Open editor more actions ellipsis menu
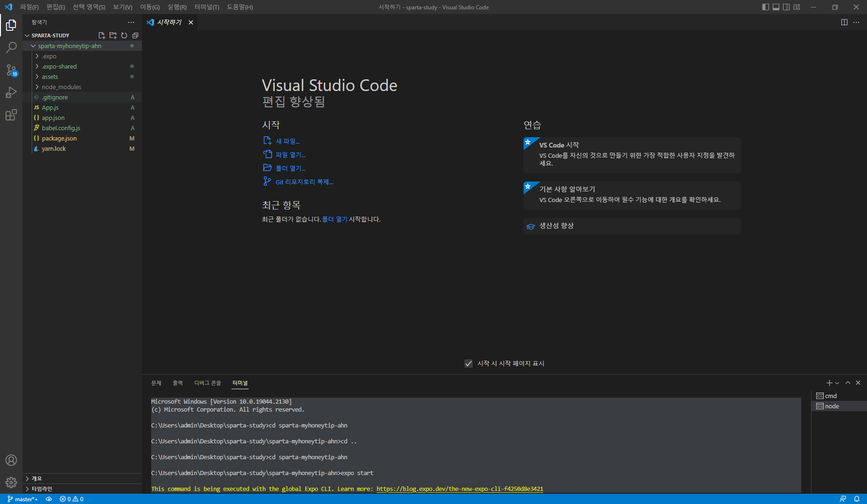 (856, 22)
